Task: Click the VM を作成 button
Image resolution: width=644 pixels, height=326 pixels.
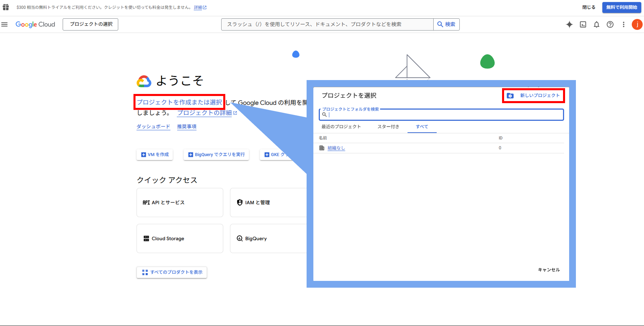Action: (155, 155)
